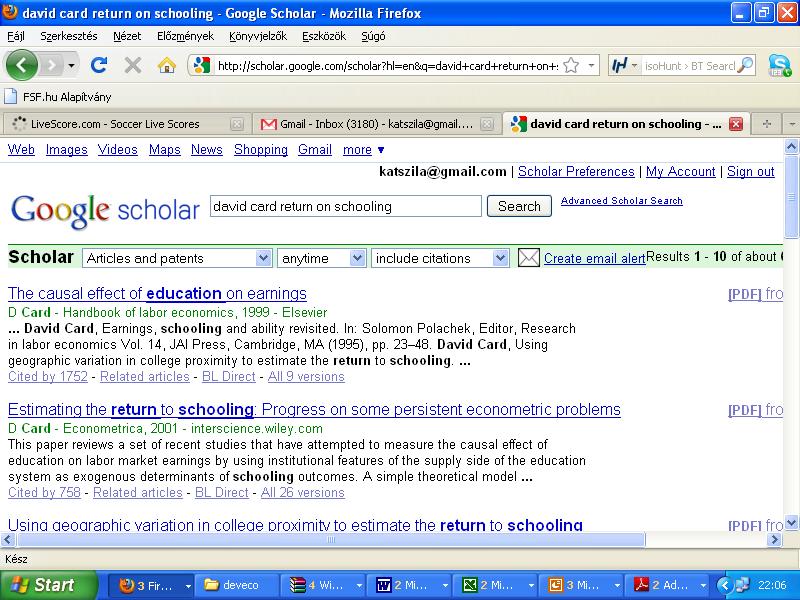Click Create email alert link
Image resolution: width=800 pixels, height=600 pixels.
[594, 258]
